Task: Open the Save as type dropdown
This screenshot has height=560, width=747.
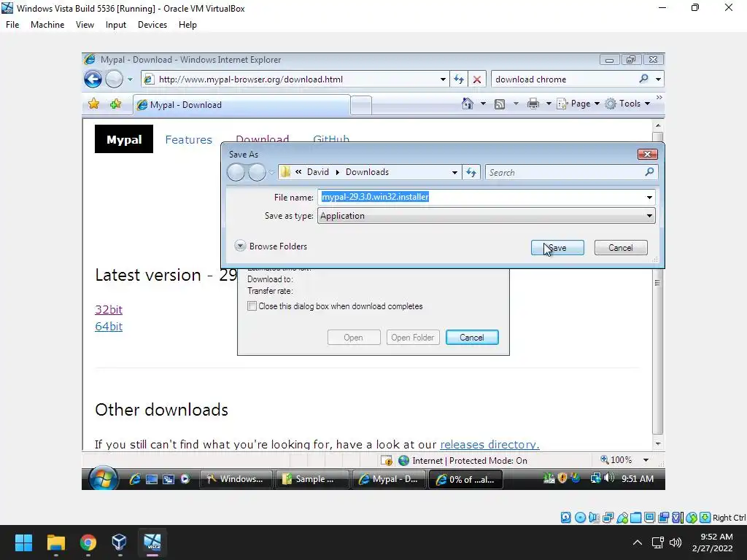Action: tap(487, 216)
